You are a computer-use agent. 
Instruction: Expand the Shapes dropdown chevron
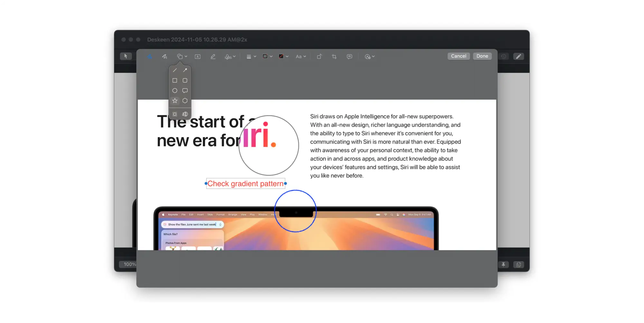pyautogui.click(x=186, y=57)
